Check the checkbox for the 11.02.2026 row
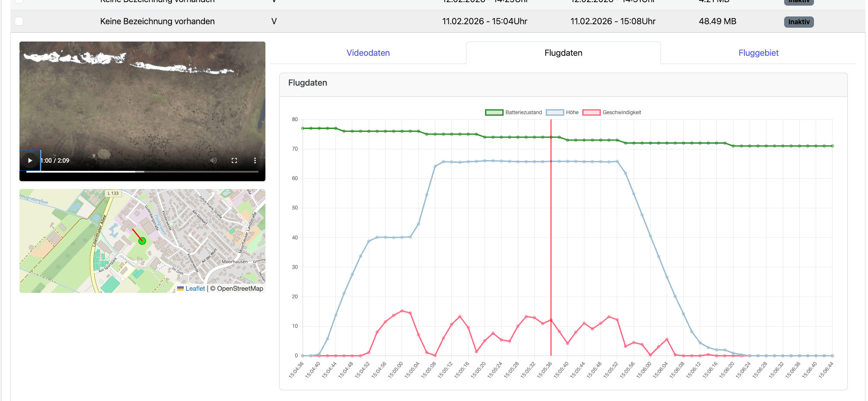This screenshot has width=868, height=401. pyautogui.click(x=19, y=21)
